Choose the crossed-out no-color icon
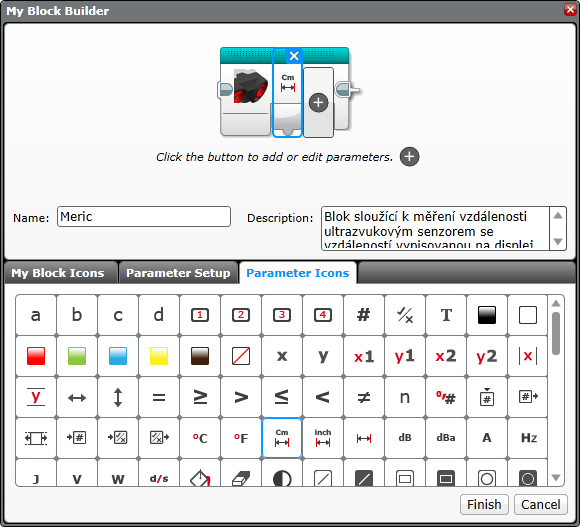 click(x=241, y=356)
